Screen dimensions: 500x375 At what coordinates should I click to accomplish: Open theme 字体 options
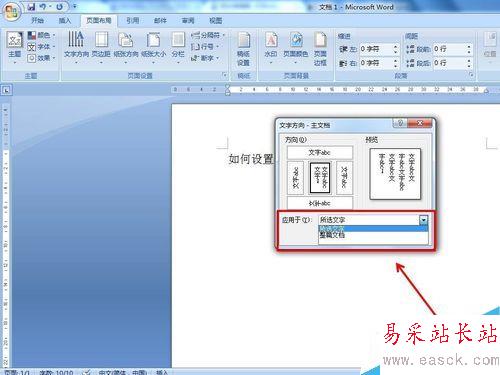[x=41, y=47]
